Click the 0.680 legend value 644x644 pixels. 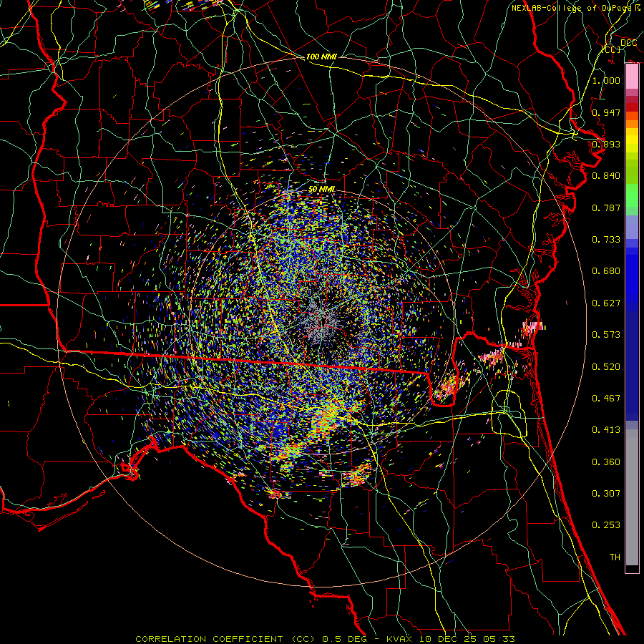606,271
